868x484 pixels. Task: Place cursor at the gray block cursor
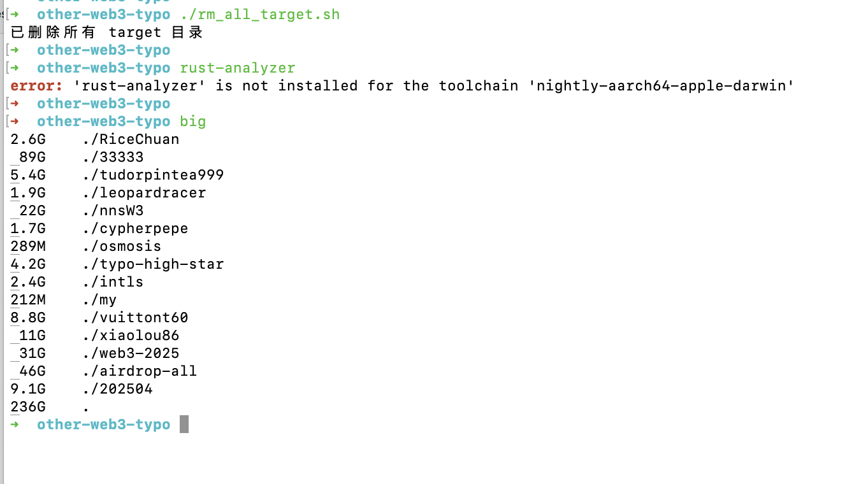(184, 424)
